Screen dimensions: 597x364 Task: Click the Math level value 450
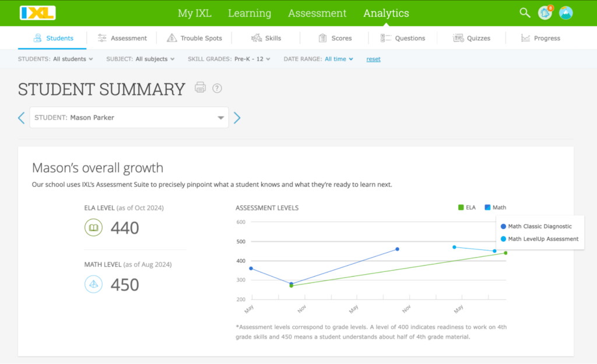(125, 285)
